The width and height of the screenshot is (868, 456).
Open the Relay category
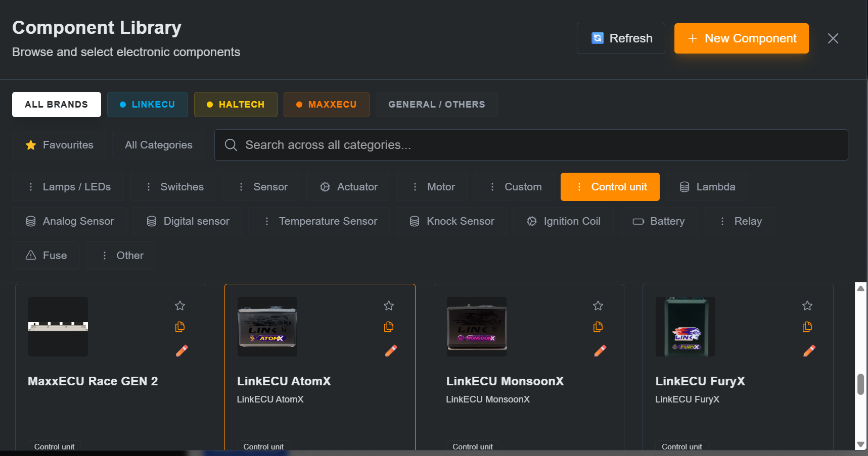click(x=739, y=221)
